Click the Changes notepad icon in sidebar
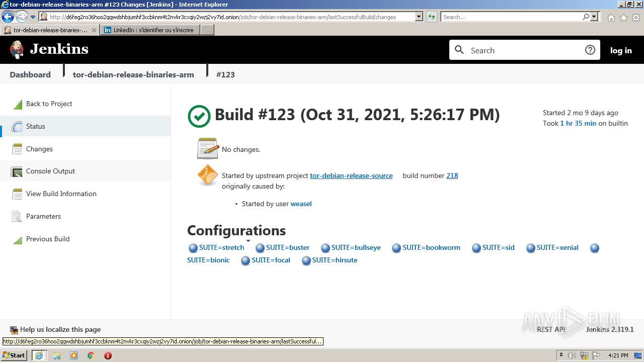Image resolution: width=644 pixels, height=362 pixels. [18, 149]
